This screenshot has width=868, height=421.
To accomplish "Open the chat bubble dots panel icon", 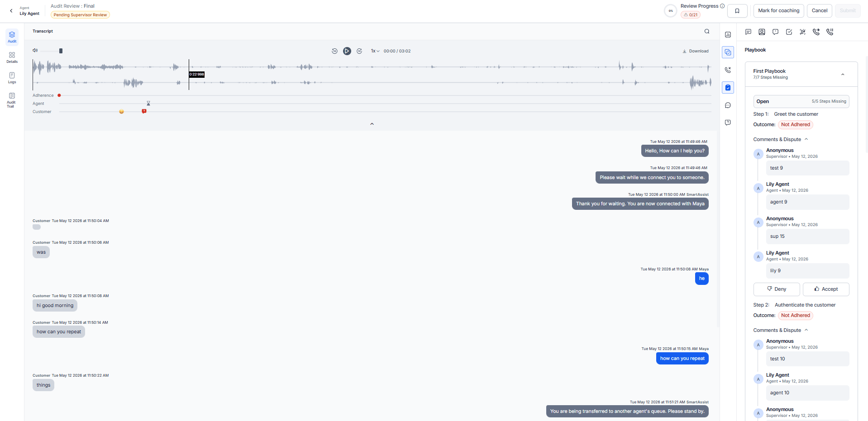I will click(728, 105).
